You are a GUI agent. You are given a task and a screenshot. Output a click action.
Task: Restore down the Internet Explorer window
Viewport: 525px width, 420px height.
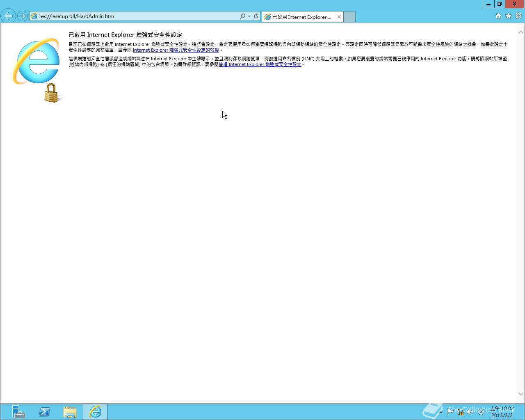pos(499,4)
